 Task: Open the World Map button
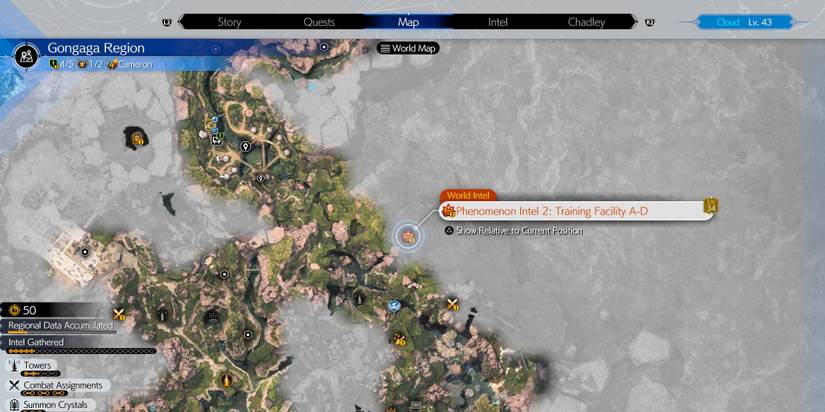[x=408, y=48]
